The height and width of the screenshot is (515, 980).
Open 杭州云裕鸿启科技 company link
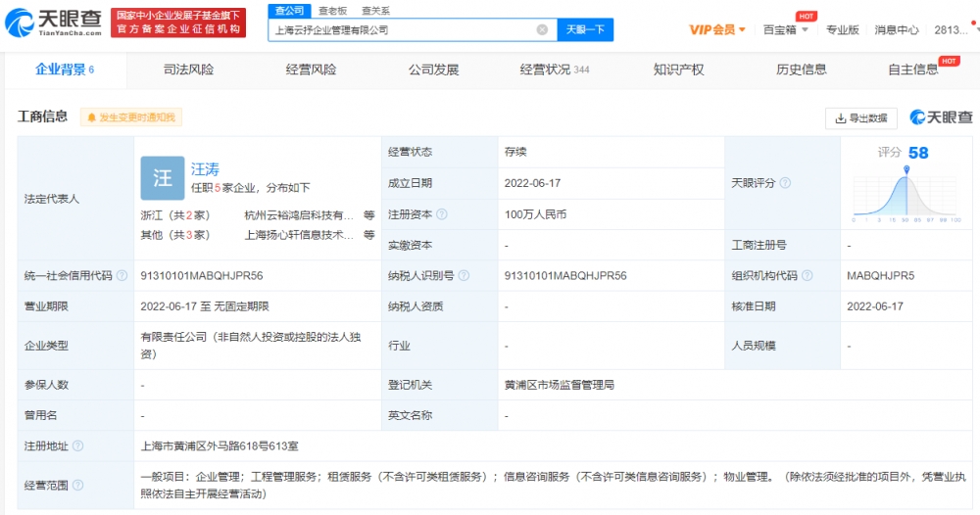pyautogui.click(x=299, y=215)
